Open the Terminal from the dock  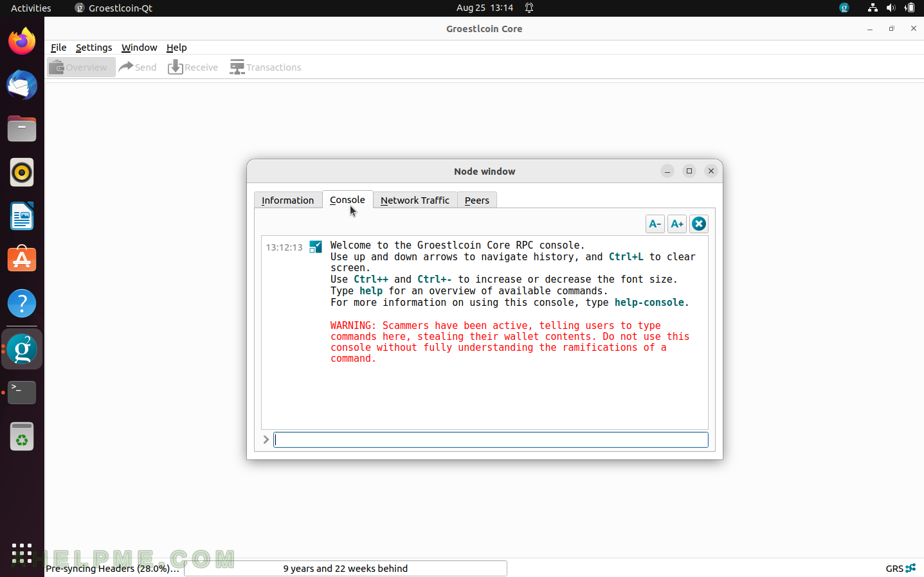[22, 393]
